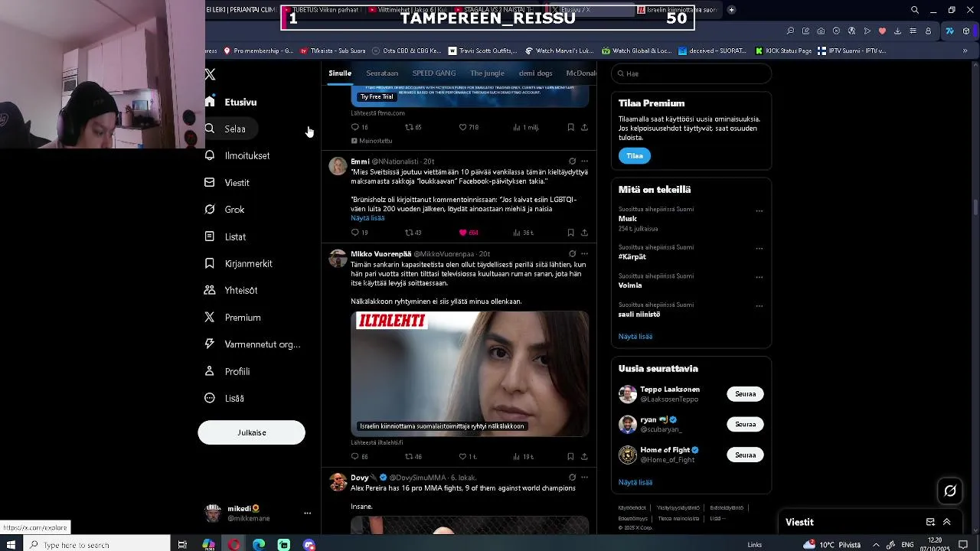The height and width of the screenshot is (551, 980).
Task: Bookmark Emmi's post
Action: (x=570, y=233)
